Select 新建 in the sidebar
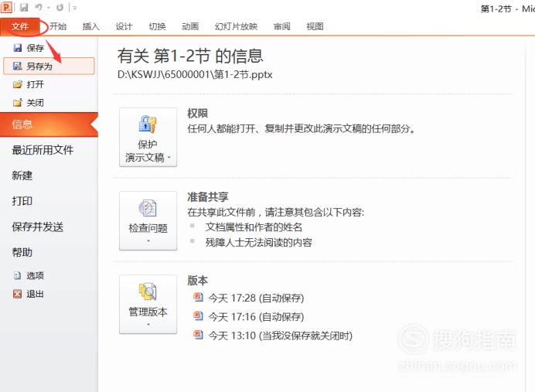This screenshot has width=535, height=392. pyautogui.click(x=22, y=176)
